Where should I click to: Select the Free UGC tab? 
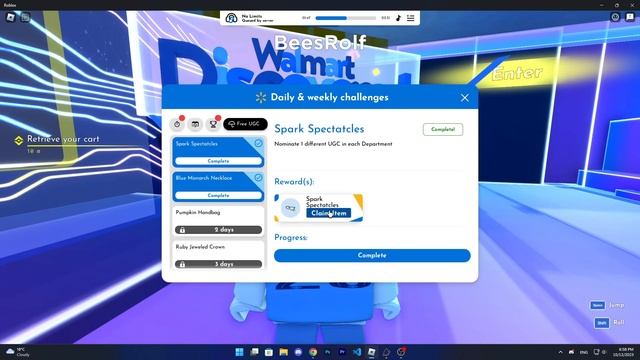tap(245, 124)
